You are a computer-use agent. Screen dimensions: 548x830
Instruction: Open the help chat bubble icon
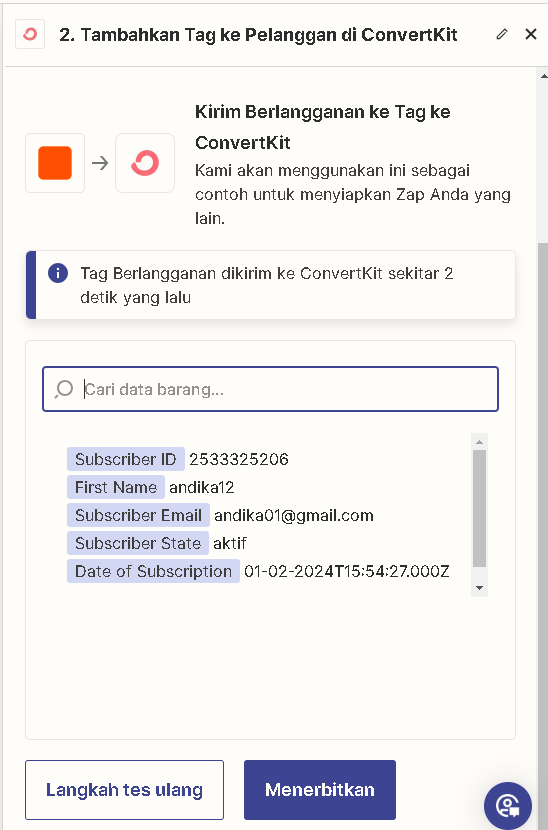tap(508, 806)
